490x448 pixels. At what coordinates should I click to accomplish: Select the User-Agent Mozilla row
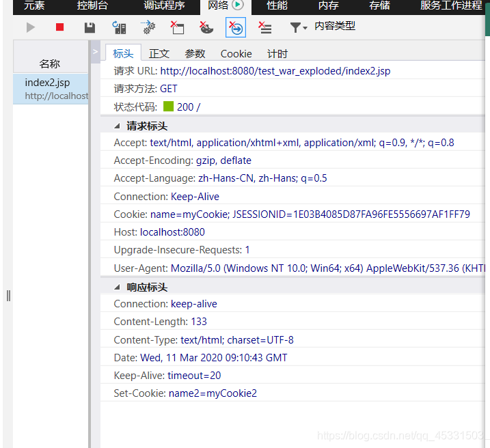(292, 268)
